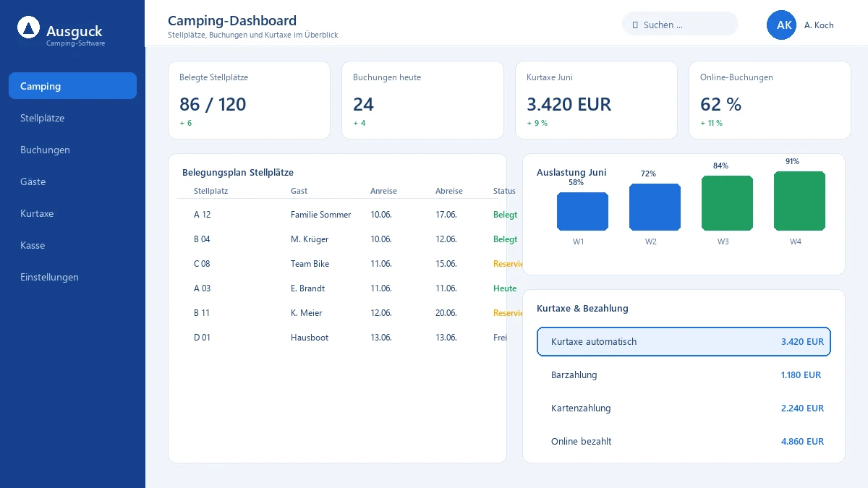Open the Camping sidebar section
This screenshot has height=488, width=868.
coord(72,86)
